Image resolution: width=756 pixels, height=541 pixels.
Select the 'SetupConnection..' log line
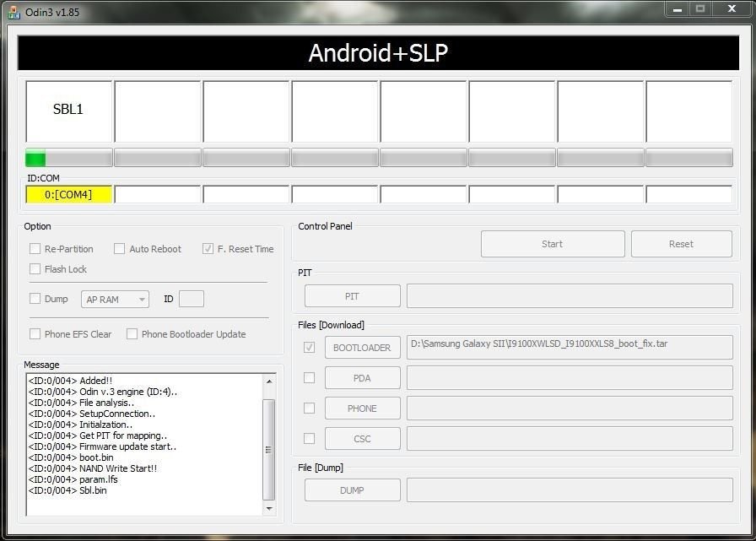92,414
